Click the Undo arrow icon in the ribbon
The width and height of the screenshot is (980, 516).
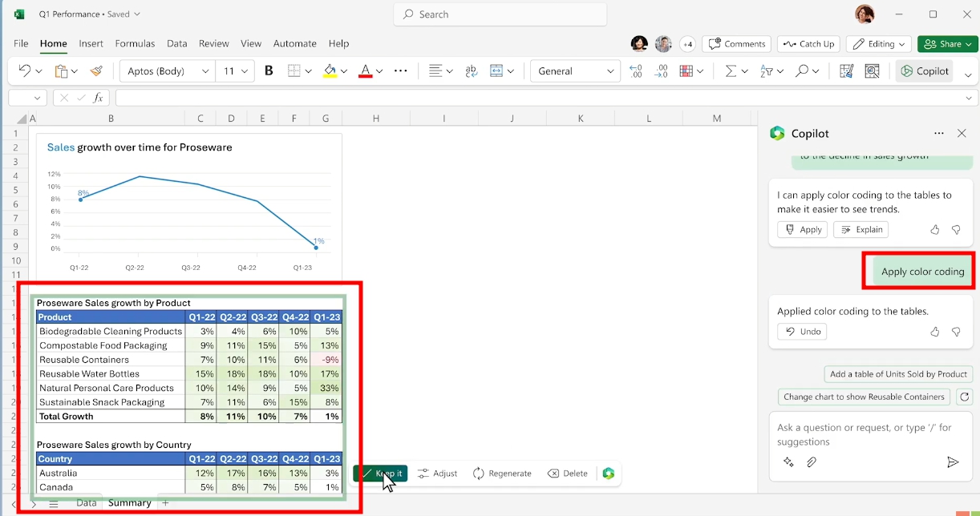coord(24,71)
